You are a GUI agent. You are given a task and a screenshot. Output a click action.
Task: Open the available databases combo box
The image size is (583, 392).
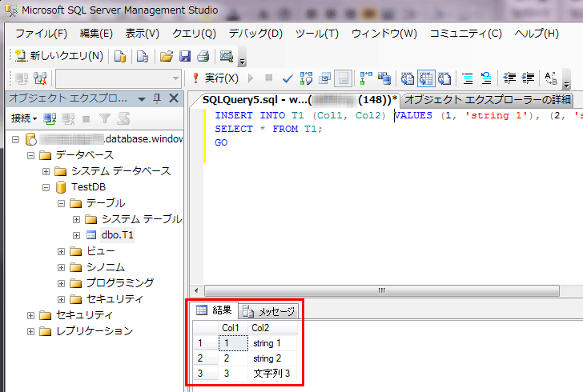click(119, 78)
